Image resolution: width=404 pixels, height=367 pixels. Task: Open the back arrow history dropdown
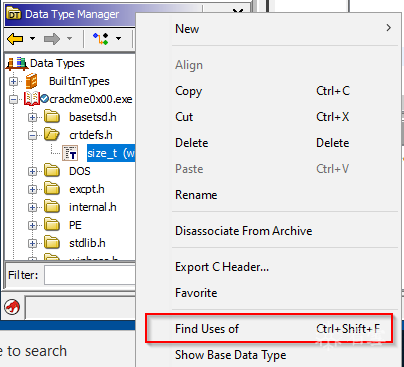pyautogui.click(x=32, y=39)
